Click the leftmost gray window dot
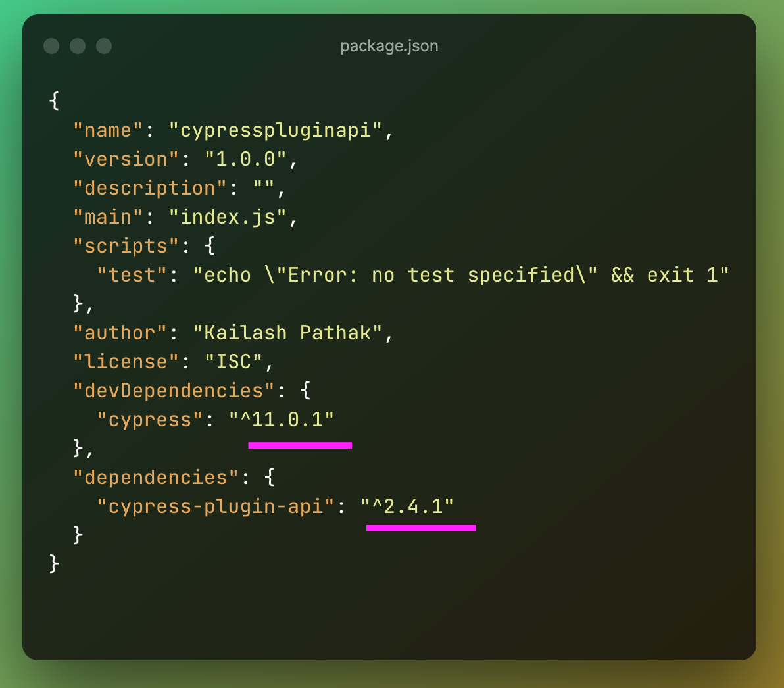 (51, 46)
